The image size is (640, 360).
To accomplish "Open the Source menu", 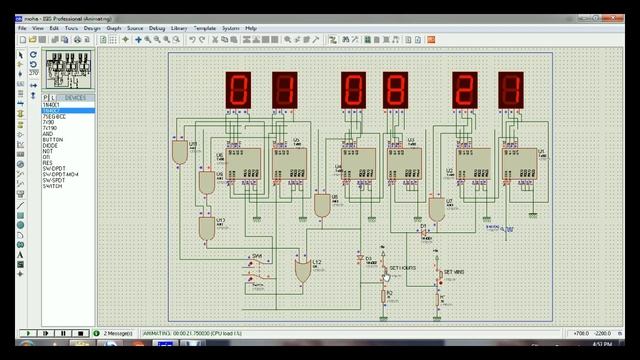I will [135, 28].
